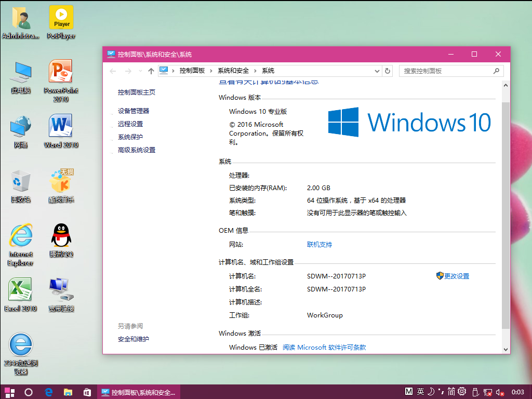Maximize the System control panel window
The image size is (532, 399).
(474, 54)
